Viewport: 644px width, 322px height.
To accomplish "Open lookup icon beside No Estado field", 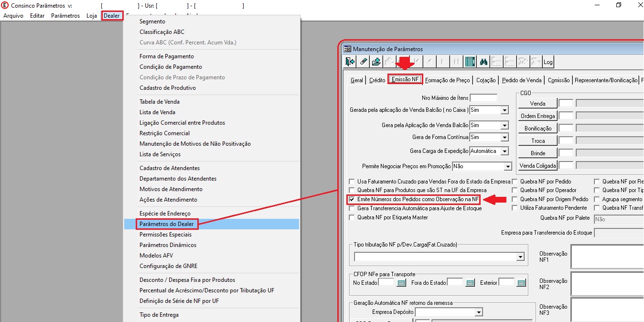I will click(401, 282).
